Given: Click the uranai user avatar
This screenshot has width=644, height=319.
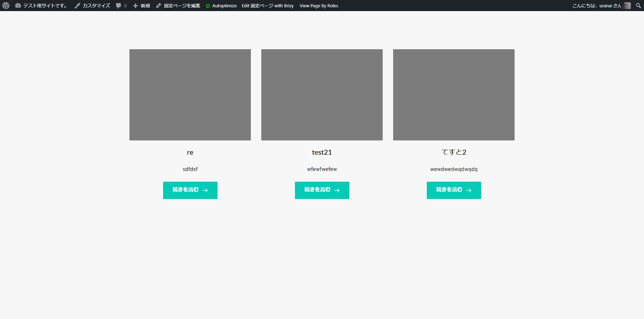Looking at the screenshot, I should click(x=627, y=6).
